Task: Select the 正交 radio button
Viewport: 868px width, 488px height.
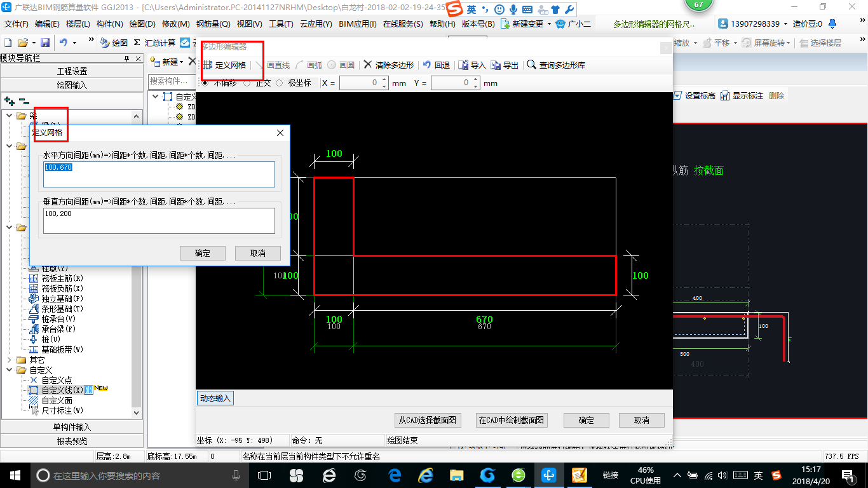Action: pos(247,83)
